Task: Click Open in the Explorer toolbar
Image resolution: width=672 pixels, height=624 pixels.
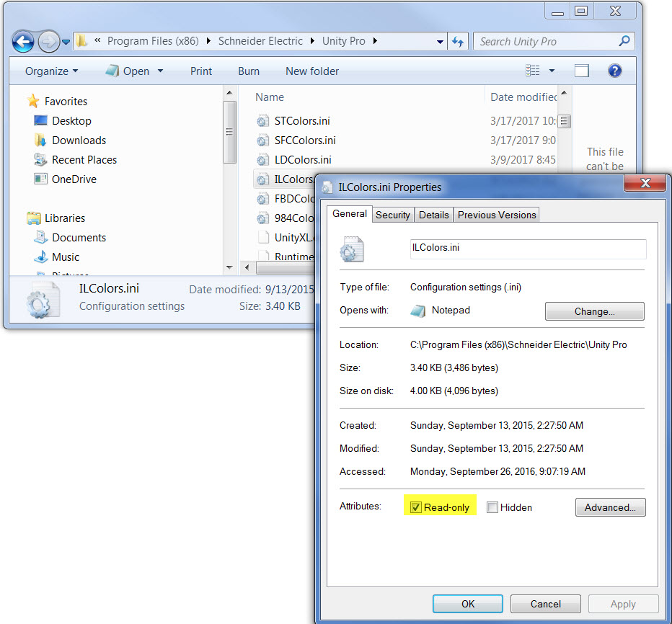Action: click(128, 71)
